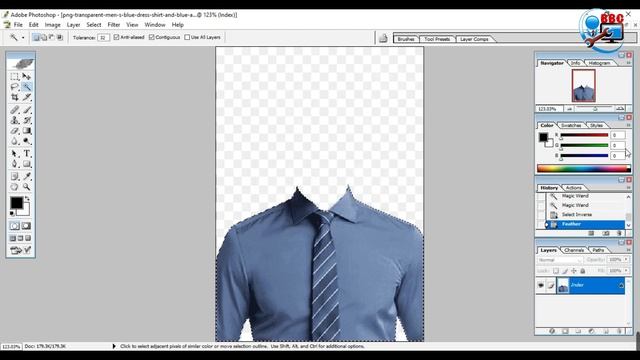
Task: Select the Gradient tool
Action: [27, 131]
